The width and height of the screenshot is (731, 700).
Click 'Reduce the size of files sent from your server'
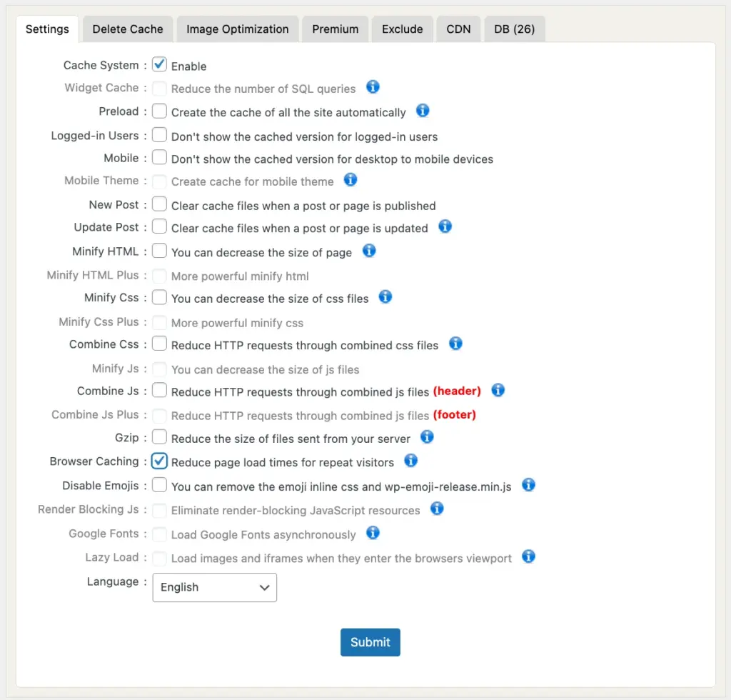[x=291, y=439]
